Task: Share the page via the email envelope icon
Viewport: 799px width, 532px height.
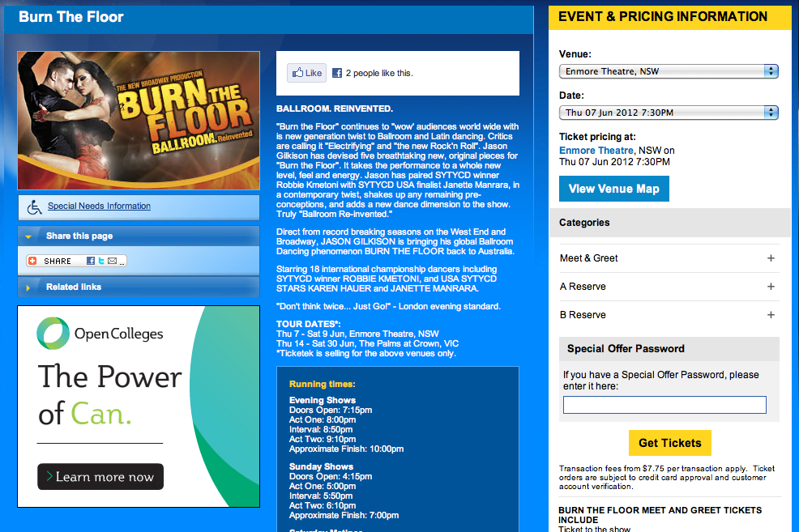Action: (x=112, y=262)
